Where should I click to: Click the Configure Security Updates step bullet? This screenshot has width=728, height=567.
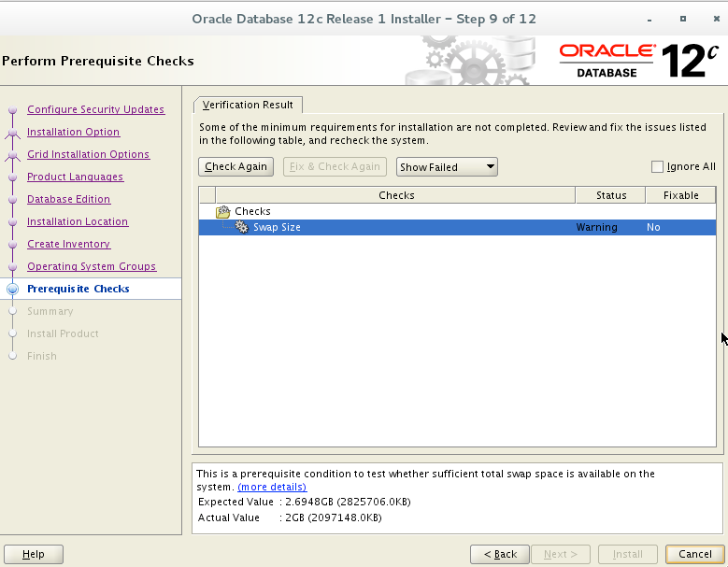click(13, 110)
